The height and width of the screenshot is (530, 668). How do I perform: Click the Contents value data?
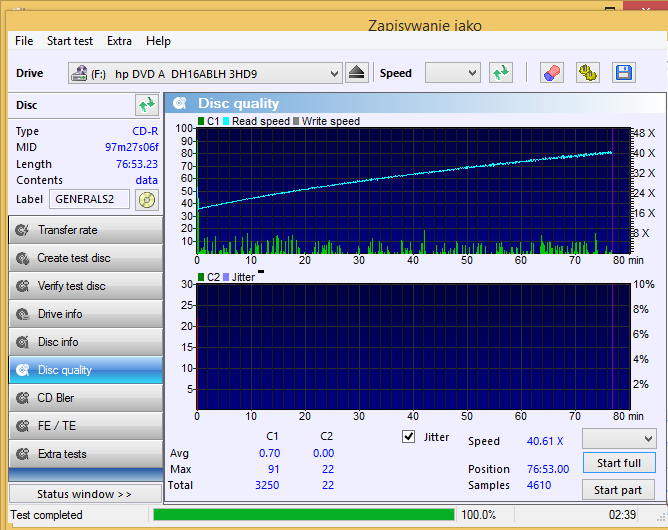coord(147,180)
